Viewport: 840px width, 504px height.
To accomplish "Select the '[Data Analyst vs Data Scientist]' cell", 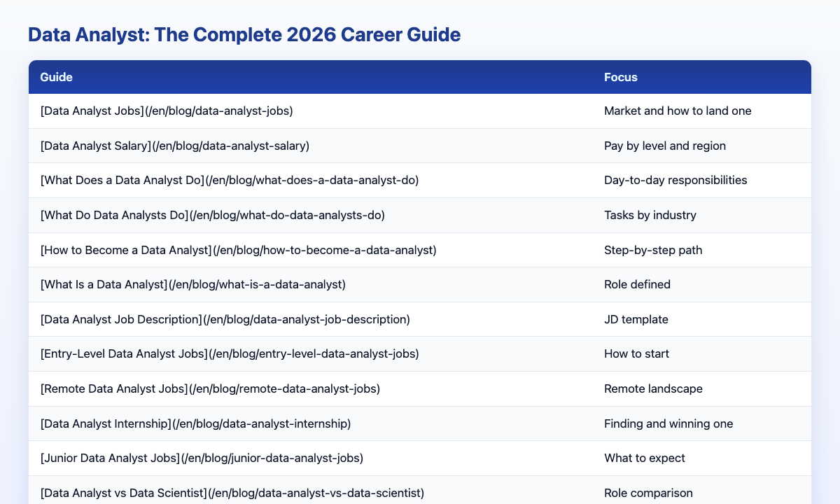I will click(310, 490).
